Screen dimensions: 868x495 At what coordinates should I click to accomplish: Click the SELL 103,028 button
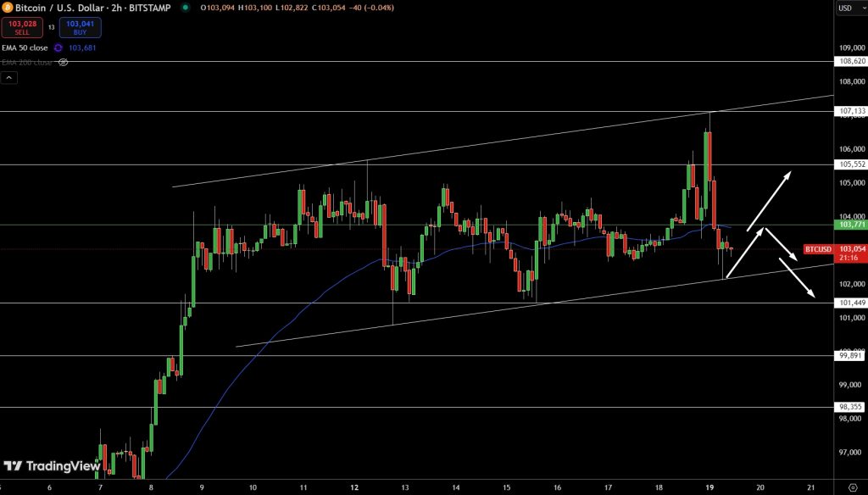(x=22, y=28)
